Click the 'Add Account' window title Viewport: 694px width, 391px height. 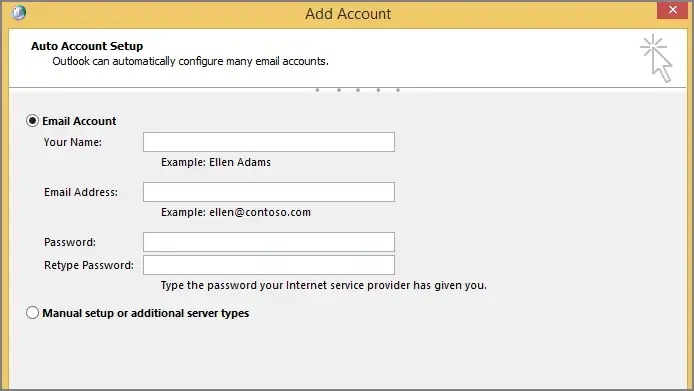tap(348, 14)
